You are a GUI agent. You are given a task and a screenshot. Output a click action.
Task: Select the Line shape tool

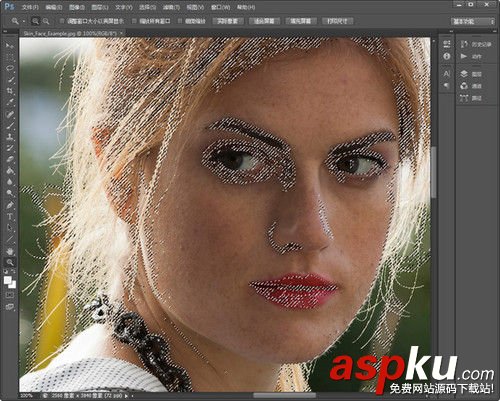pyautogui.click(x=10, y=239)
